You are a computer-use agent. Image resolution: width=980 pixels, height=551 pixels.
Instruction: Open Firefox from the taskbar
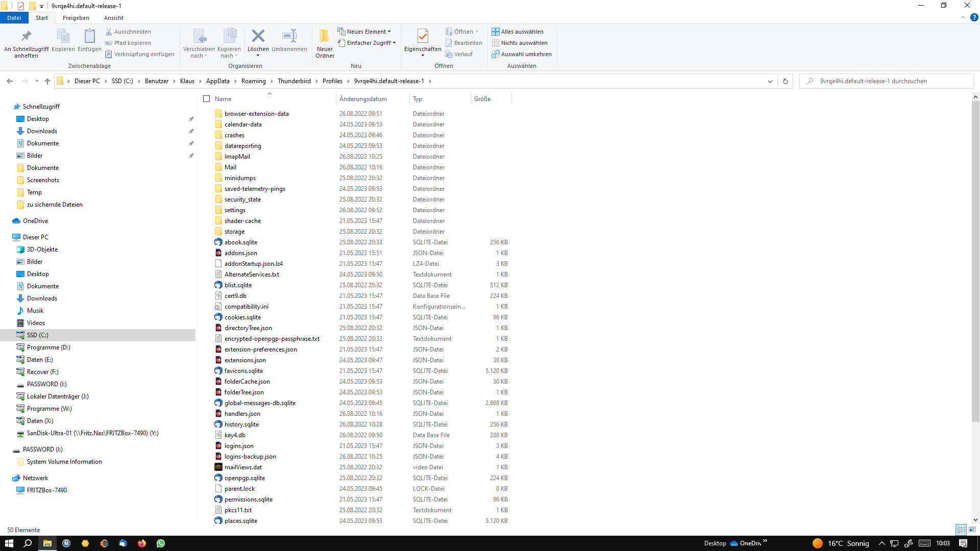[x=142, y=543]
